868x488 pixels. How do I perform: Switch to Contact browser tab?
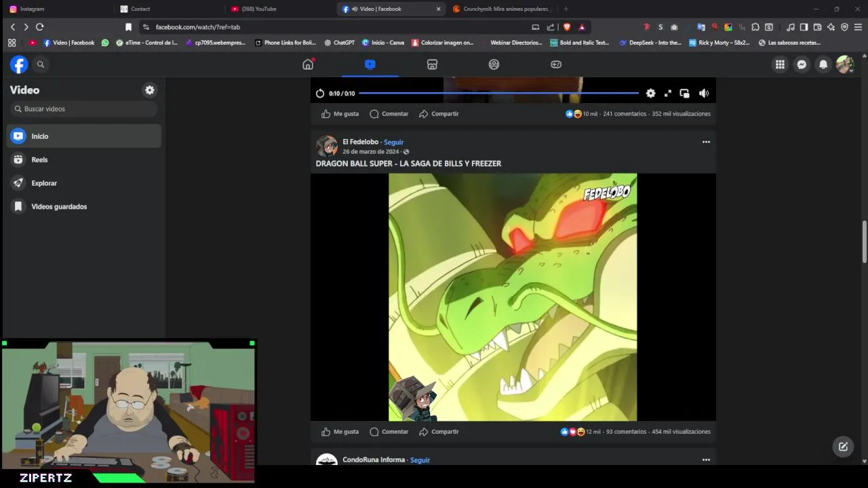click(x=168, y=9)
